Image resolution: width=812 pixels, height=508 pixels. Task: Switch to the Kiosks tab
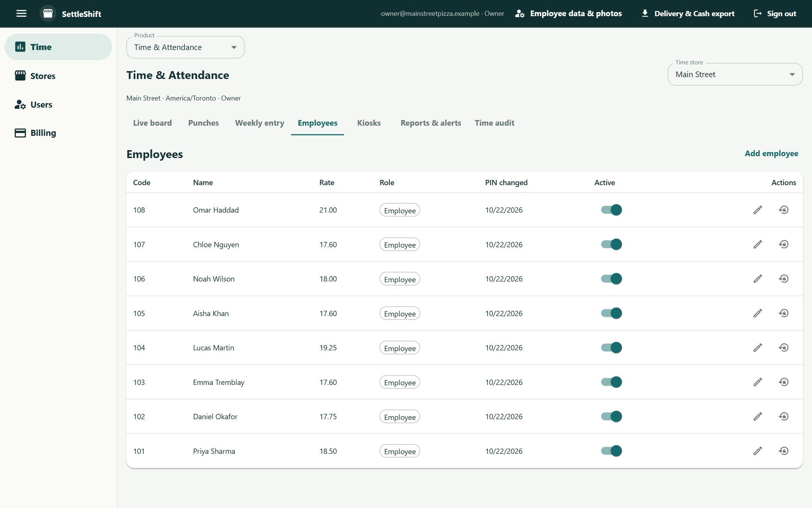pos(369,123)
